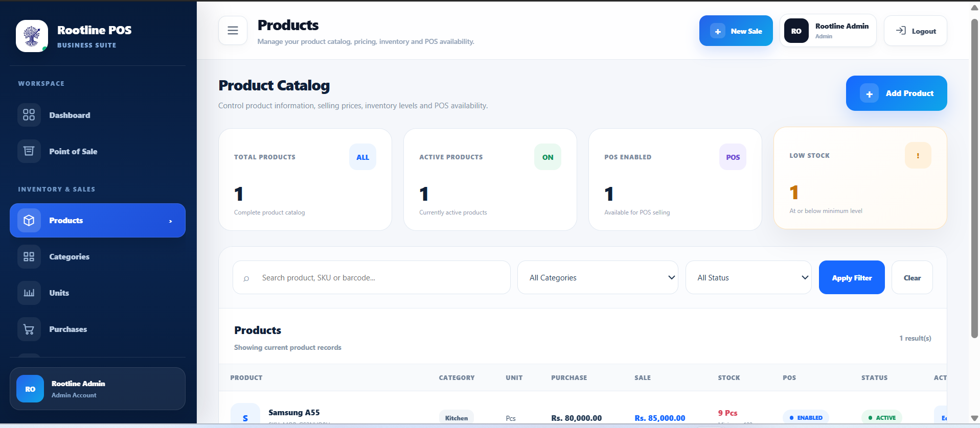Click the ALL badge on Total Products

point(363,157)
